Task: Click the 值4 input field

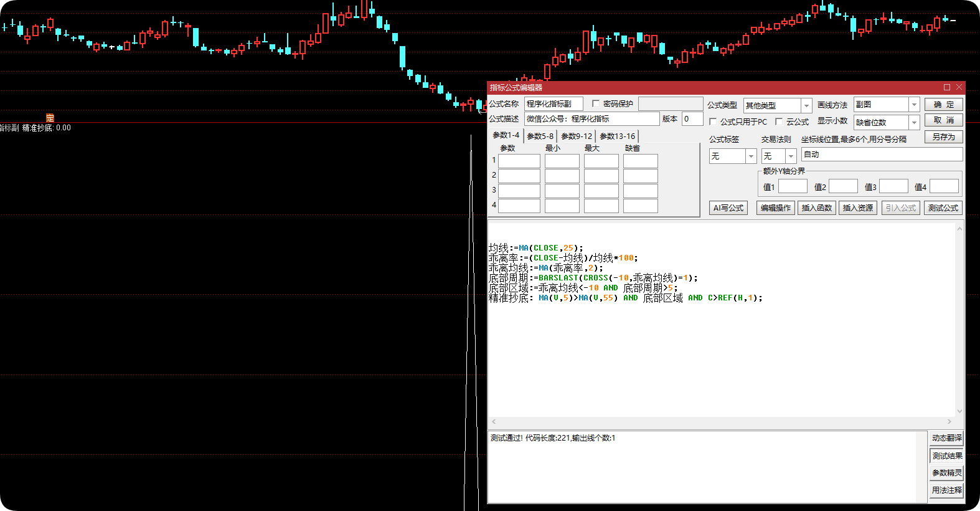Action: tap(944, 186)
